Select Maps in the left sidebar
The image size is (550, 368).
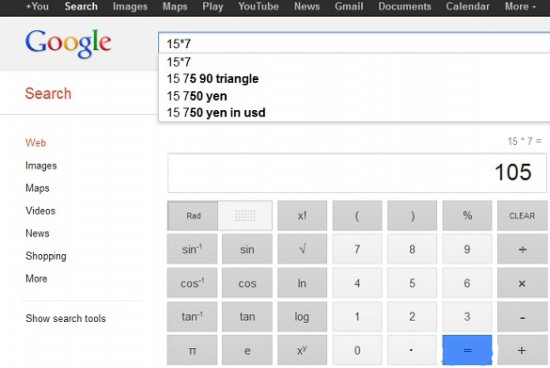(x=37, y=188)
